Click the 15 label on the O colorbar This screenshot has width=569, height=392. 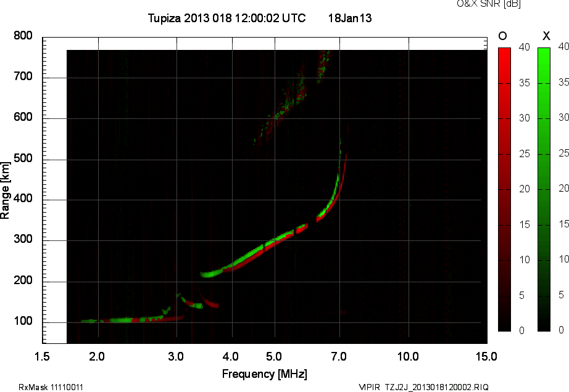[x=524, y=224]
